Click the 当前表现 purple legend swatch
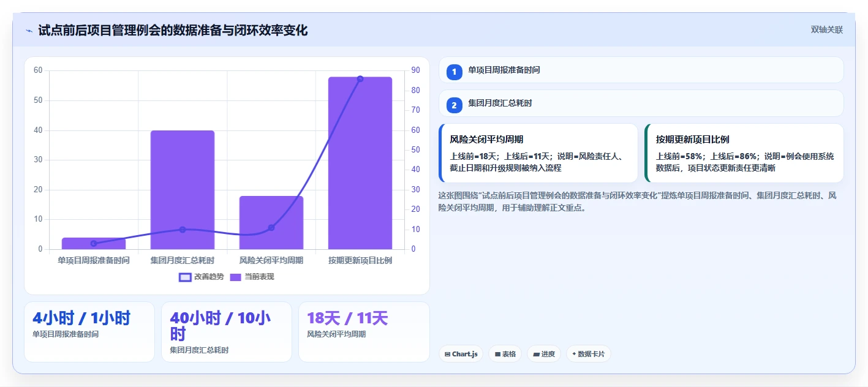Screen dimensions: 868x387 point(236,277)
